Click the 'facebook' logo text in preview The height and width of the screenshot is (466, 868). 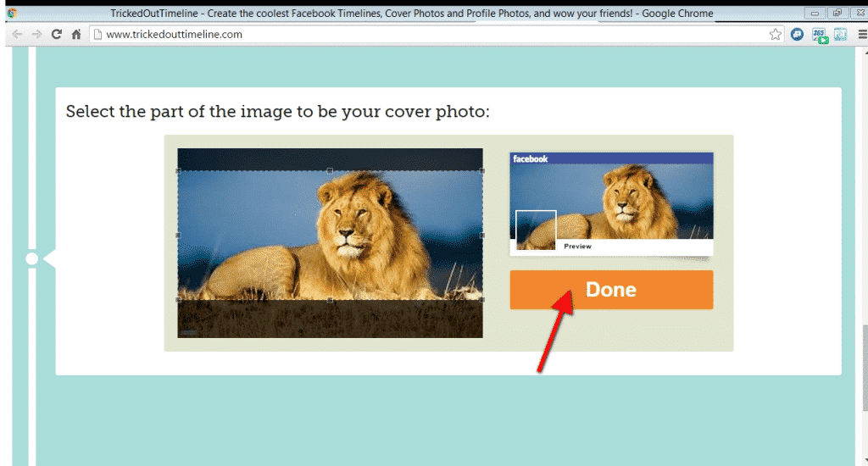coord(530,158)
